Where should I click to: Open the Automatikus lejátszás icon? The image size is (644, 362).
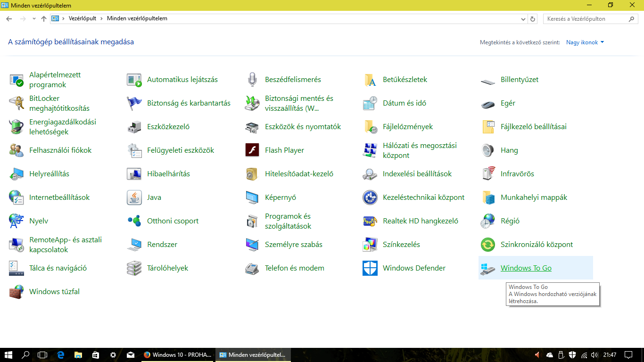click(134, 80)
